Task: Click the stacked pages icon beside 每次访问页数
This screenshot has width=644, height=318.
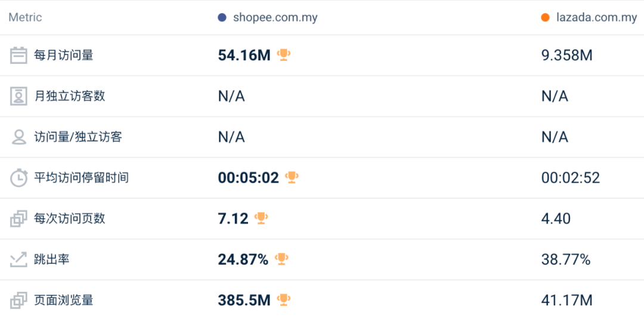Action: click(19, 218)
